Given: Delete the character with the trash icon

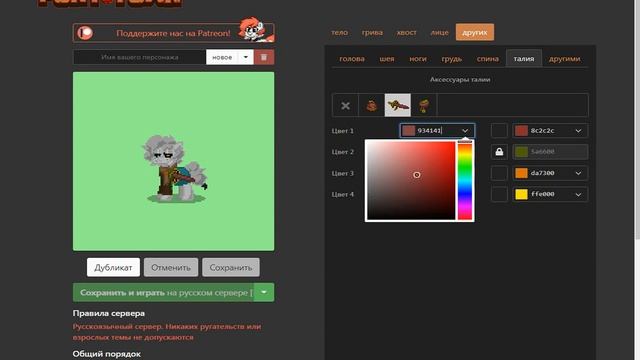Looking at the screenshot, I should point(264,57).
